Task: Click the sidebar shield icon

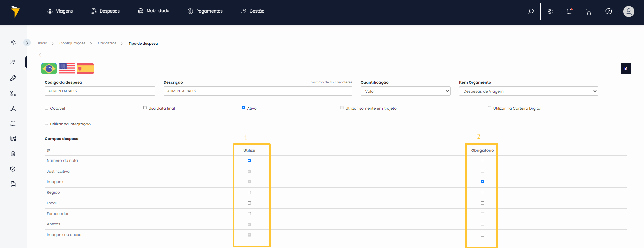Action: coord(13,169)
